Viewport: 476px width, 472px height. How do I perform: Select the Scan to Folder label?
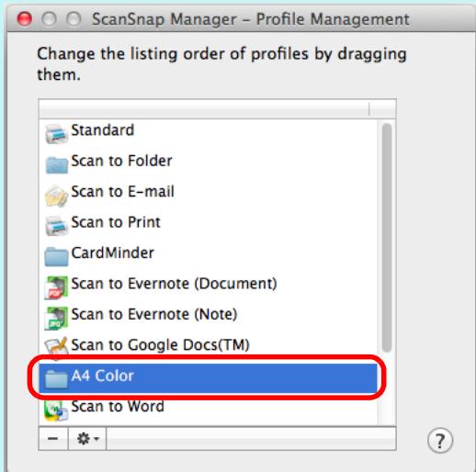pos(121,161)
